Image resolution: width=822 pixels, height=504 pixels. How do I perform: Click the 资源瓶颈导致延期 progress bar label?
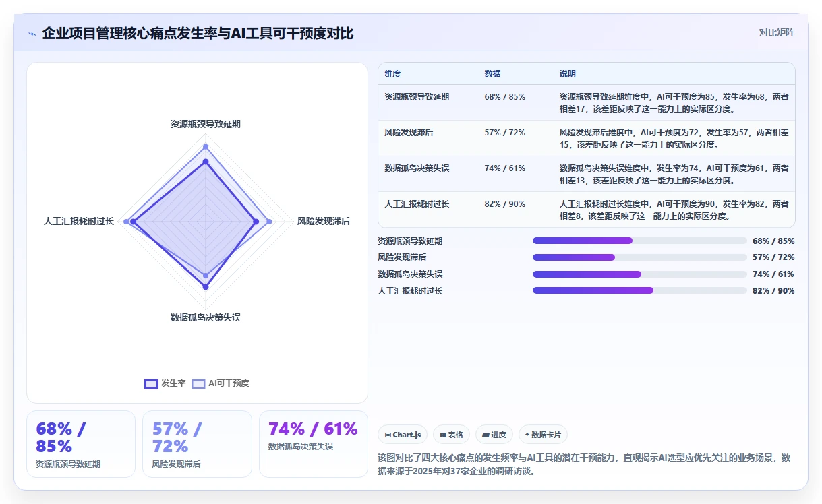pyautogui.click(x=410, y=241)
